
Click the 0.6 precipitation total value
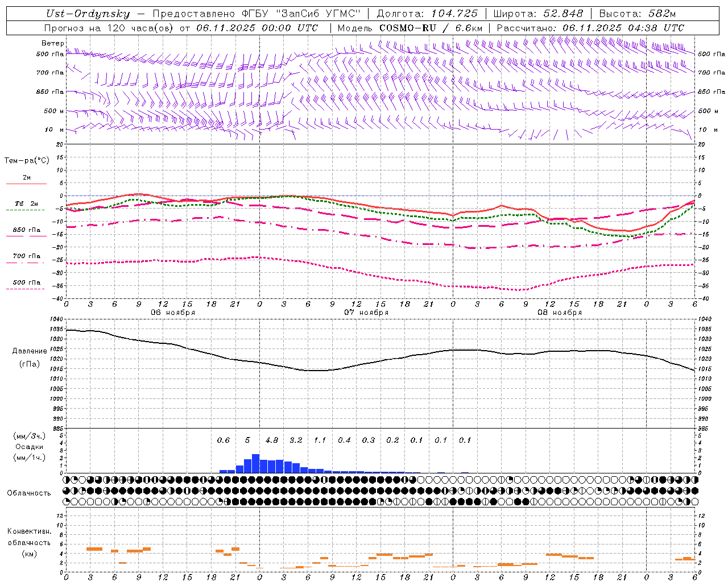click(224, 440)
